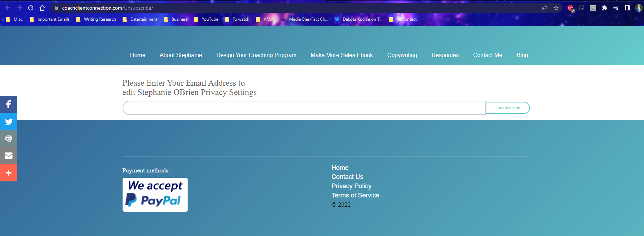This screenshot has width=644, height=236.
Task: Open the Important Emails bookmarks folder
Action: coord(50,19)
